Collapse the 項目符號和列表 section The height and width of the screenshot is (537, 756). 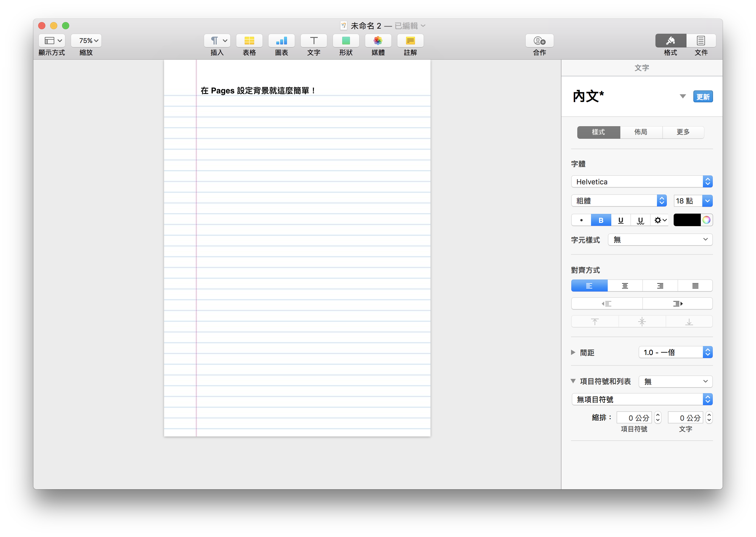coord(573,381)
